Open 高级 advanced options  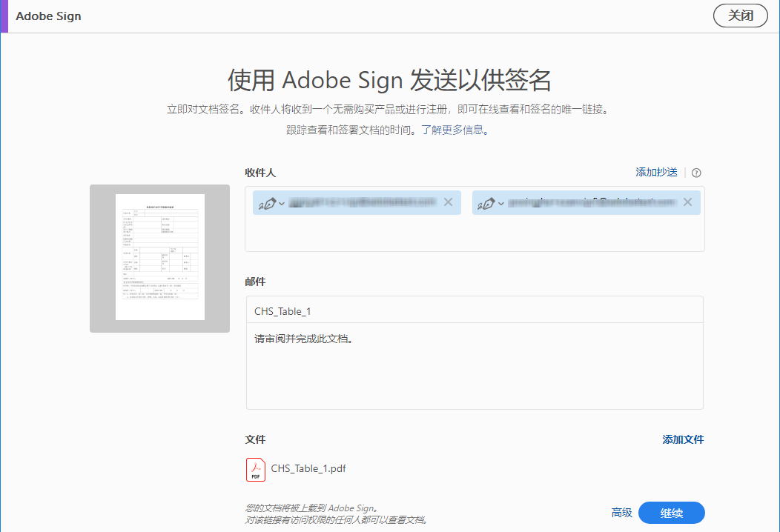click(621, 512)
